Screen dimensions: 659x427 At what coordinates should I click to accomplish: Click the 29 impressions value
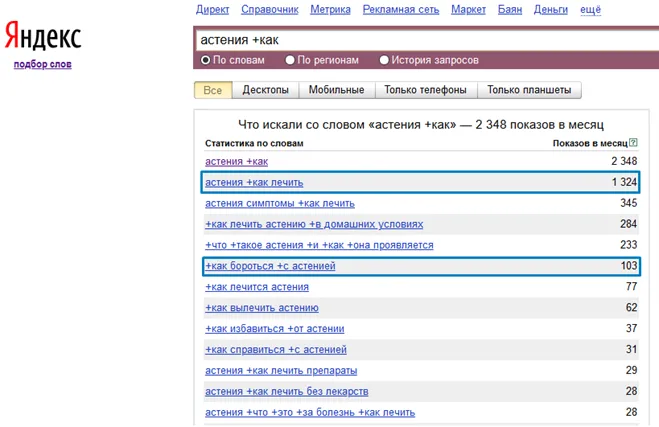pos(632,370)
